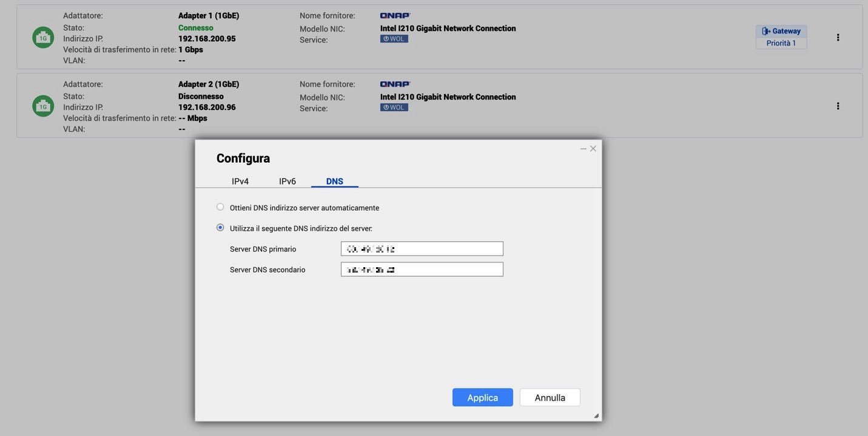
Task: Switch to the IPv6 tab
Action: click(x=288, y=181)
